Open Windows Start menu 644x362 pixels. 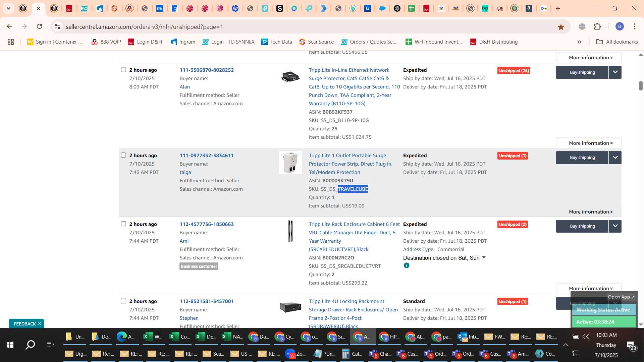10,345
